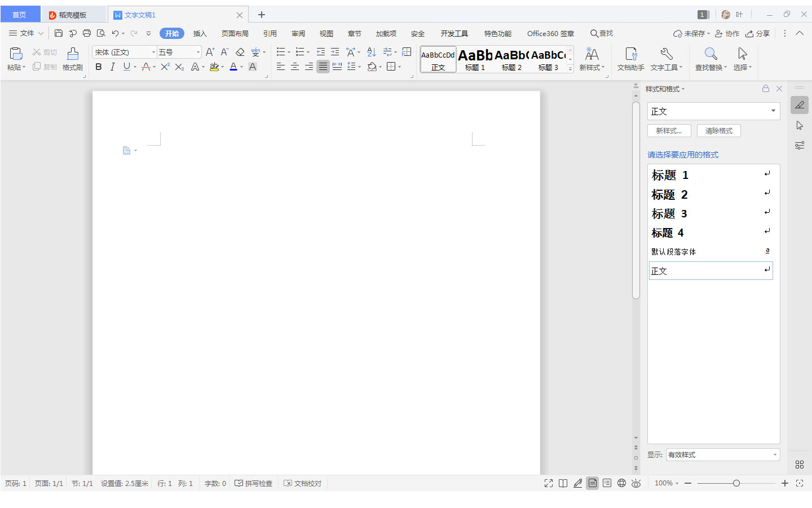Image resolution: width=812 pixels, height=508 pixels.
Task: Click the Sort (A-Z) icon
Action: coord(371,52)
